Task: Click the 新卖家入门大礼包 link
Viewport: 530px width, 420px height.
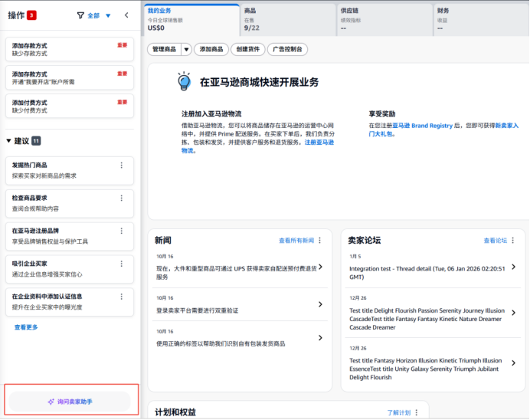Action: (506, 126)
